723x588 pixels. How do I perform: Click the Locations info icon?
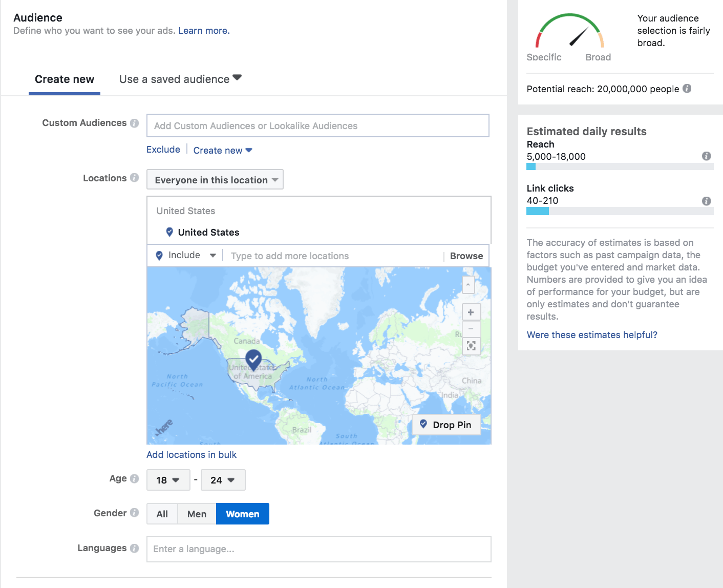coord(134,178)
